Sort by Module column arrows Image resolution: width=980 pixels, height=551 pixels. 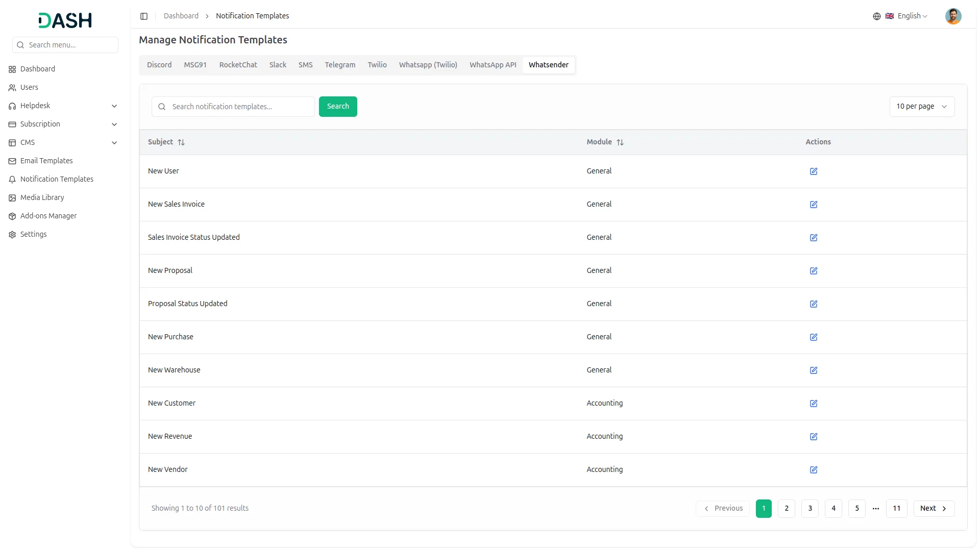click(x=620, y=142)
